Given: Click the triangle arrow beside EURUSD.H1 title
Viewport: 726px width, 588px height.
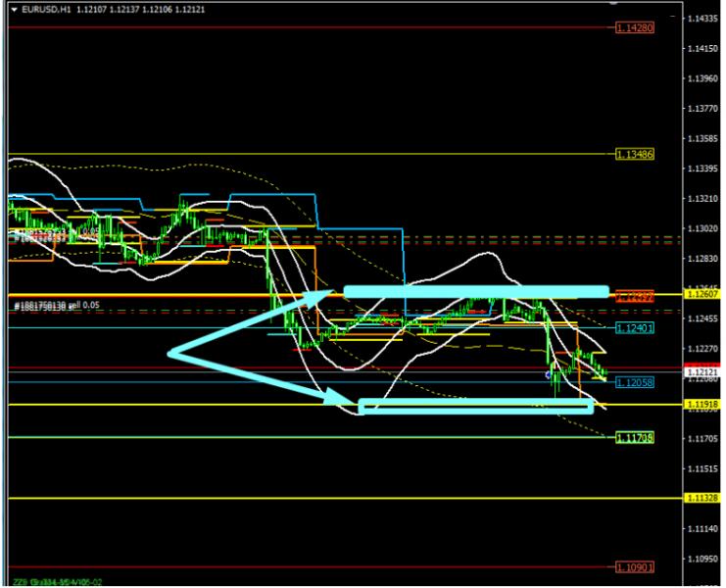Looking at the screenshot, I should tap(13, 9).
